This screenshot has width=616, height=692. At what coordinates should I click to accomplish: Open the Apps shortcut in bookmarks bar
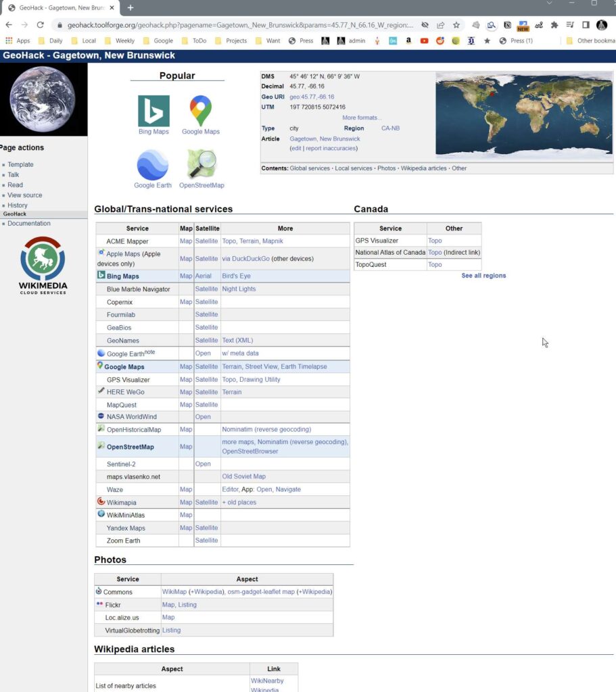pyautogui.click(x=18, y=41)
